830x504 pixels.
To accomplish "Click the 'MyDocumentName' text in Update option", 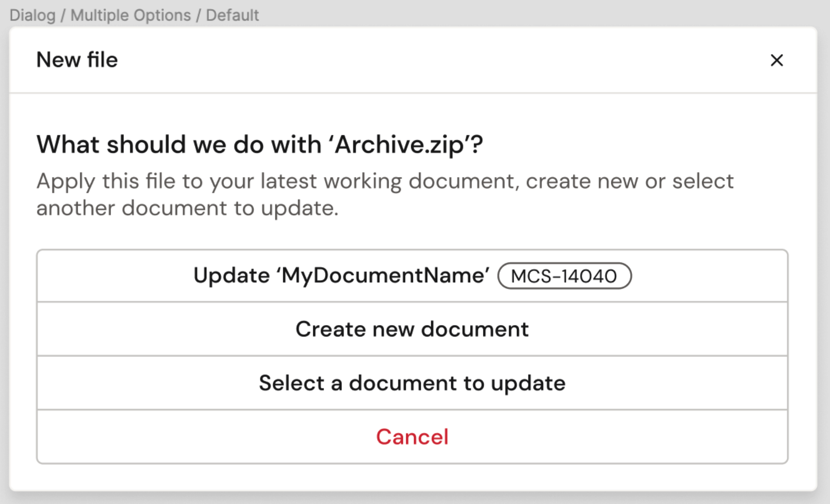I will (385, 276).
